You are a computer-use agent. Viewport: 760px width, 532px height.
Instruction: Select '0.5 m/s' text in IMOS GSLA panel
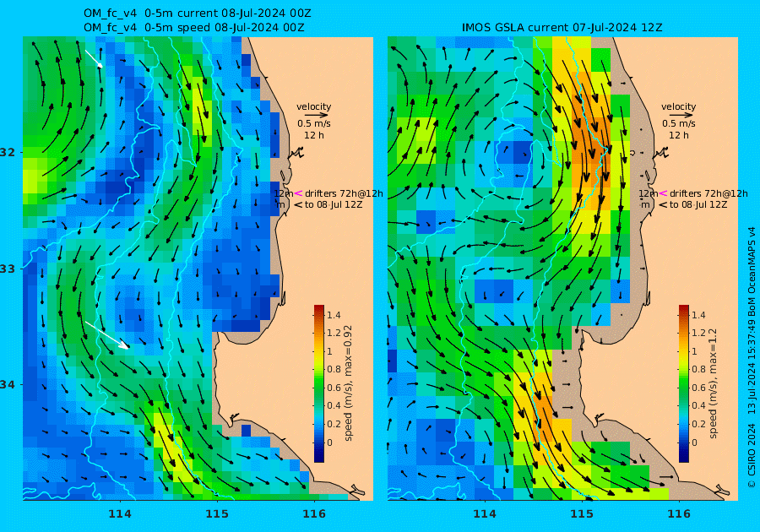679,123
